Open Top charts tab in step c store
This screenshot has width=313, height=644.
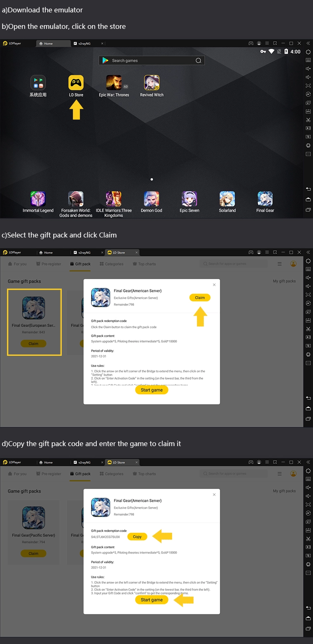(144, 264)
